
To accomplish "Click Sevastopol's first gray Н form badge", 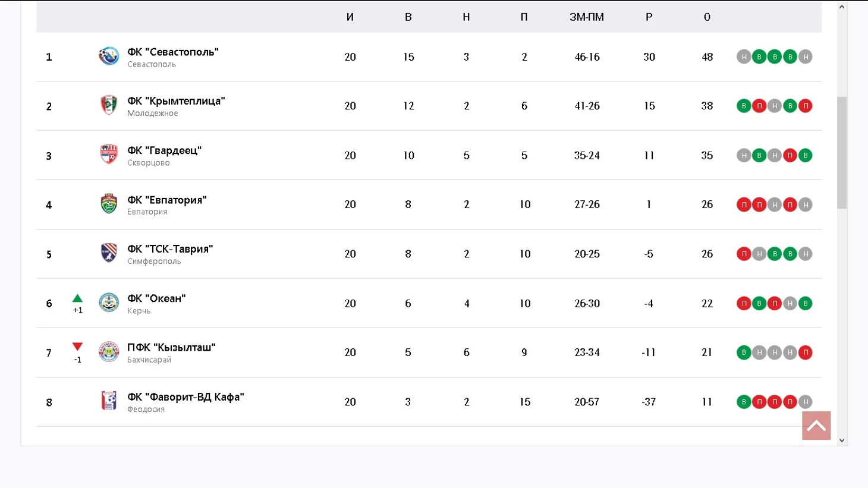I will (x=744, y=57).
